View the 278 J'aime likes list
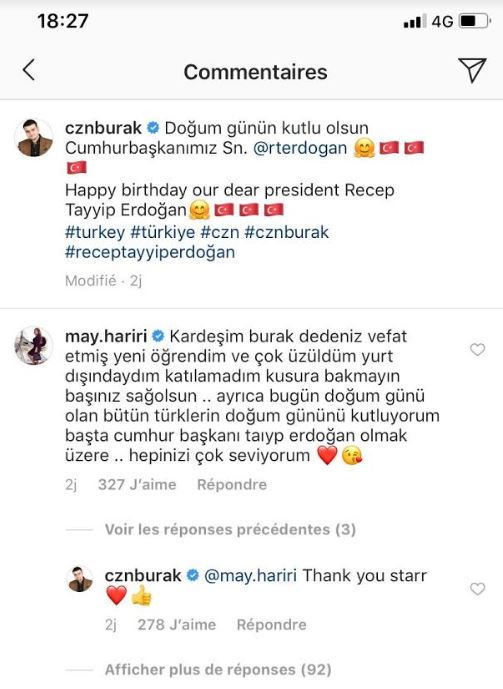Image resolution: width=503 pixels, height=689 pixels. (x=177, y=624)
